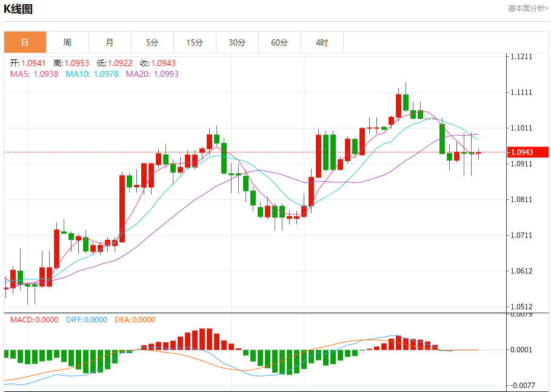The image size is (551, 392).
Task: Switch to the 5分 timeframe tab
Action: click(x=152, y=42)
